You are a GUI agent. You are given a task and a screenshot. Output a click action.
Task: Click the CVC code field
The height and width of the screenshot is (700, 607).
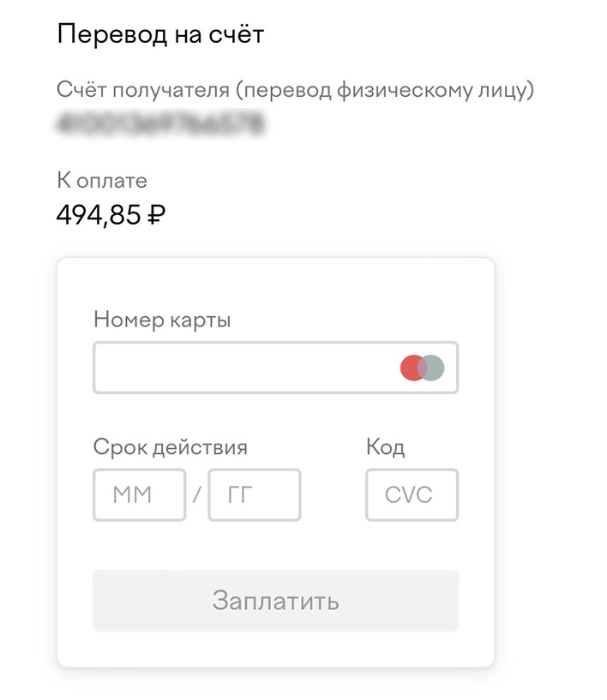tap(412, 494)
